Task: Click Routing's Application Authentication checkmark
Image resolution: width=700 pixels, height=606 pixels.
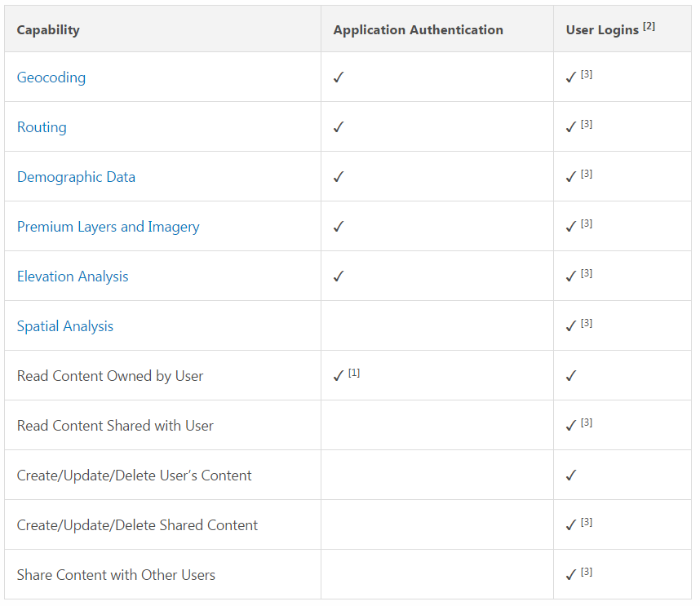Action: coord(339,127)
